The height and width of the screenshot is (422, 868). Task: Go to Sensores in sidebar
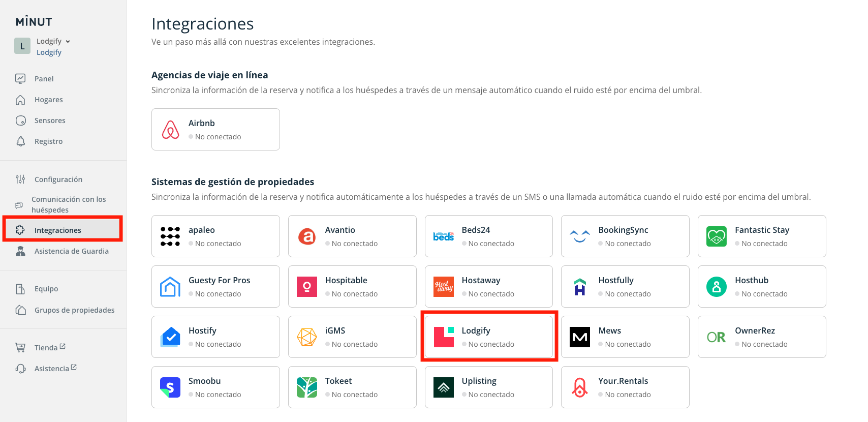[x=50, y=120]
